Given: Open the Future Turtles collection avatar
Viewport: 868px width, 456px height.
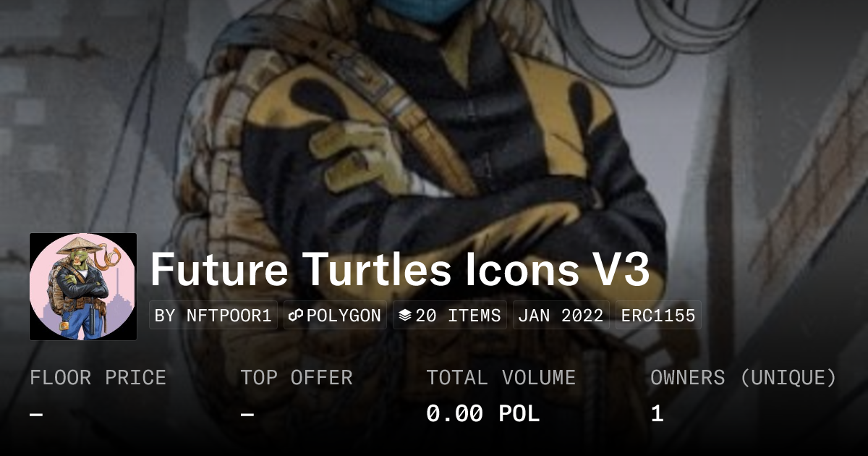Looking at the screenshot, I should (x=83, y=287).
